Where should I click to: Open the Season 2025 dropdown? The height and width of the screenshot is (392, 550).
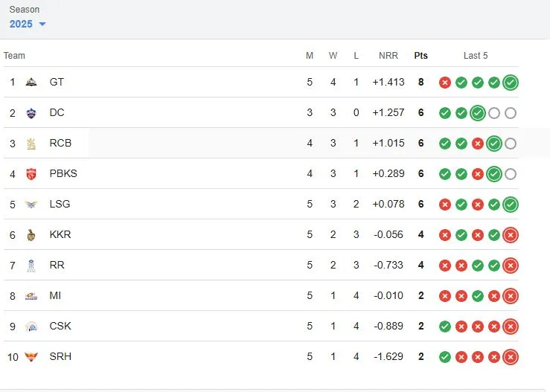tap(28, 24)
